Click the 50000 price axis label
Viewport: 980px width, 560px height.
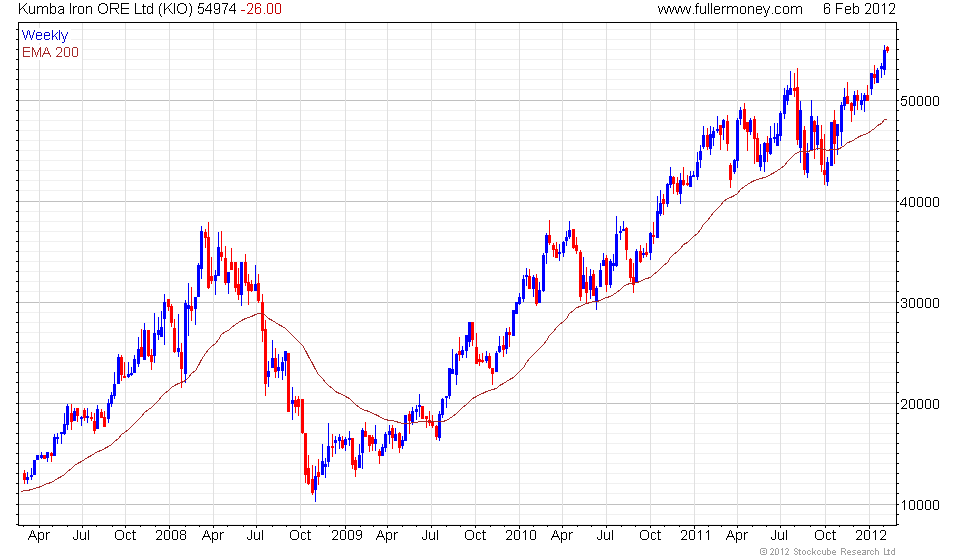tap(919, 101)
